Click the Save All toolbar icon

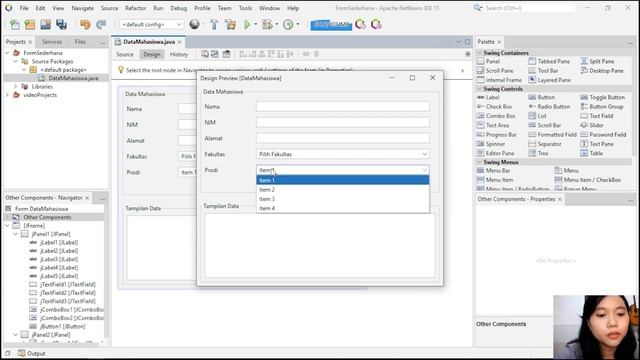(x=62, y=24)
